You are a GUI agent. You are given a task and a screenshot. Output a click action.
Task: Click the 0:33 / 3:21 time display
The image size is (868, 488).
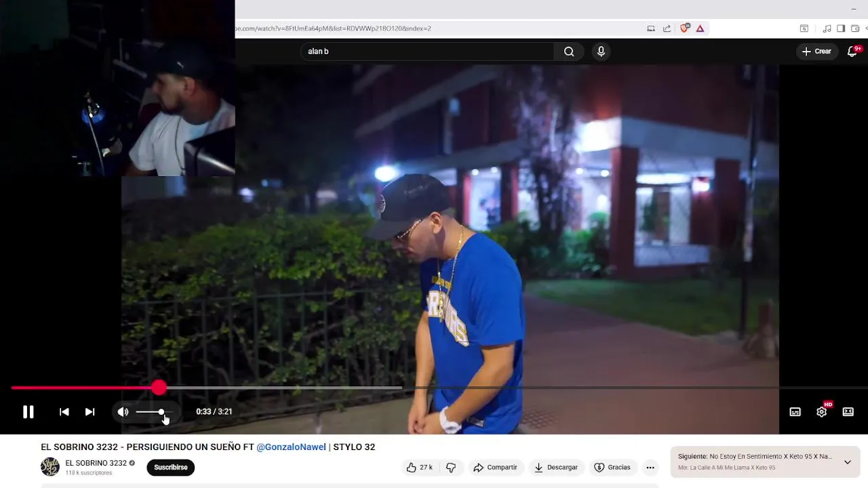tap(214, 411)
